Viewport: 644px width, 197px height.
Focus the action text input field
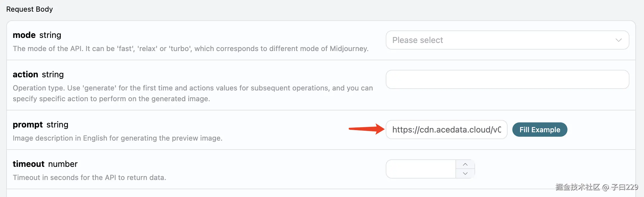pos(507,79)
